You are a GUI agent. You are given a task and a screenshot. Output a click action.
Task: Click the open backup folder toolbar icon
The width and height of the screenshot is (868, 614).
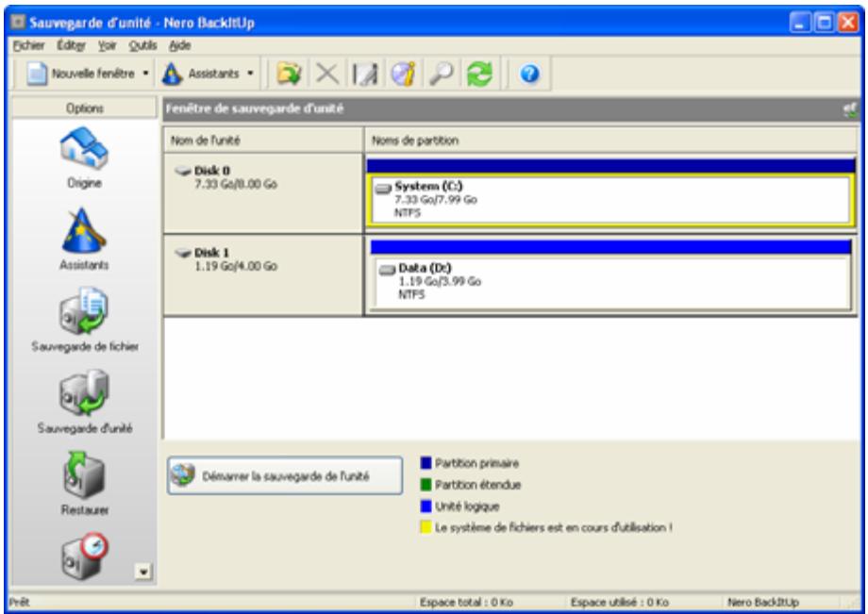pyautogui.click(x=289, y=74)
